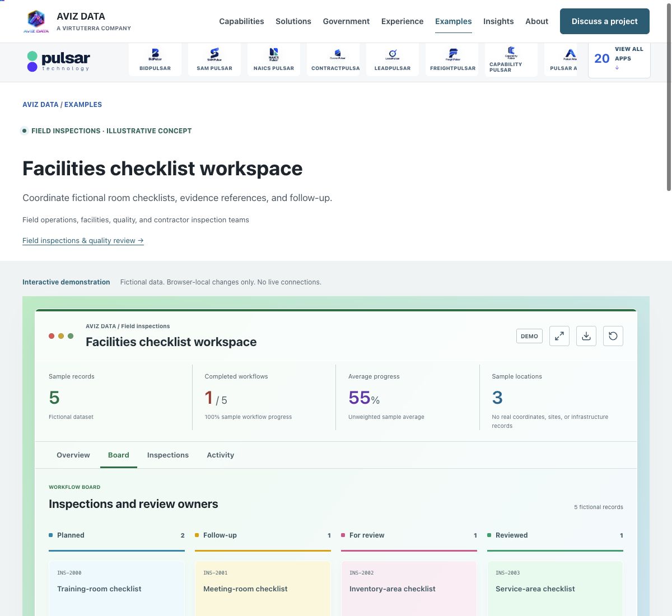This screenshot has width=672, height=616.
Task: Follow the EXAMPLES breadcrumb link
Action: 83,105
